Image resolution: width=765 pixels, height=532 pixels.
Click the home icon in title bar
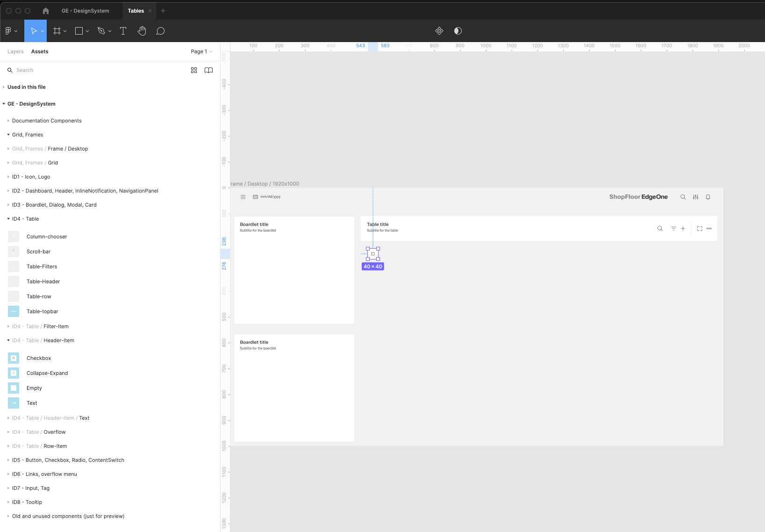(x=46, y=11)
